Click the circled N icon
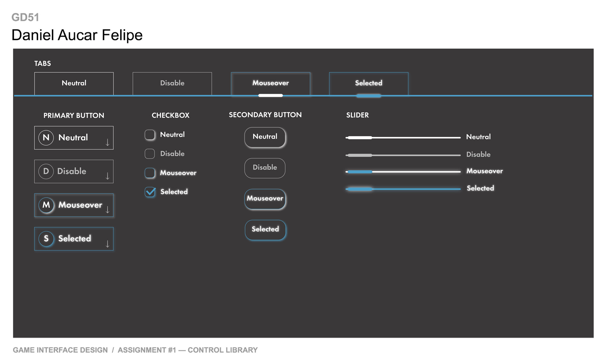The width and height of the screenshot is (607, 364). point(46,138)
